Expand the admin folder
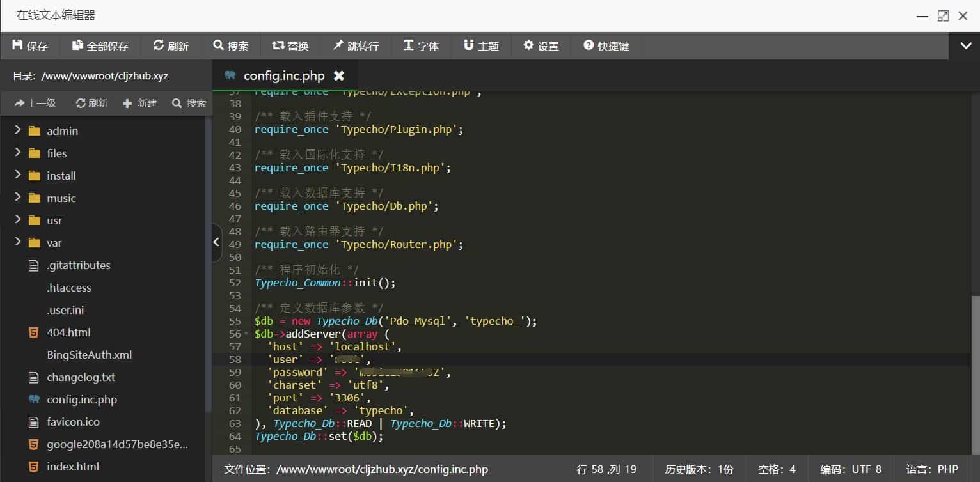This screenshot has width=980, height=482. pyautogui.click(x=18, y=130)
